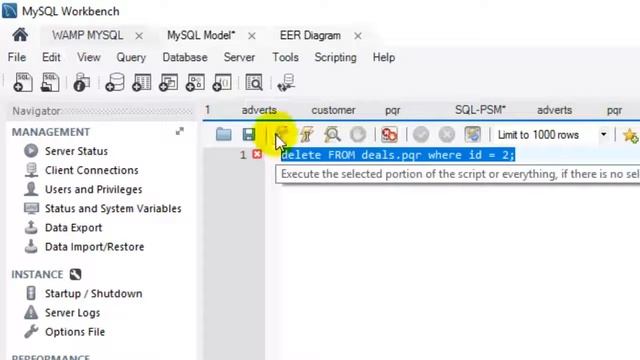
Task: Open the Server menu
Action: point(239,57)
